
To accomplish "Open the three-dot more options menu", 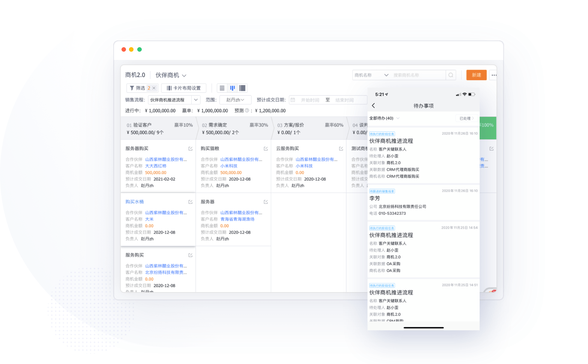I will click(494, 75).
